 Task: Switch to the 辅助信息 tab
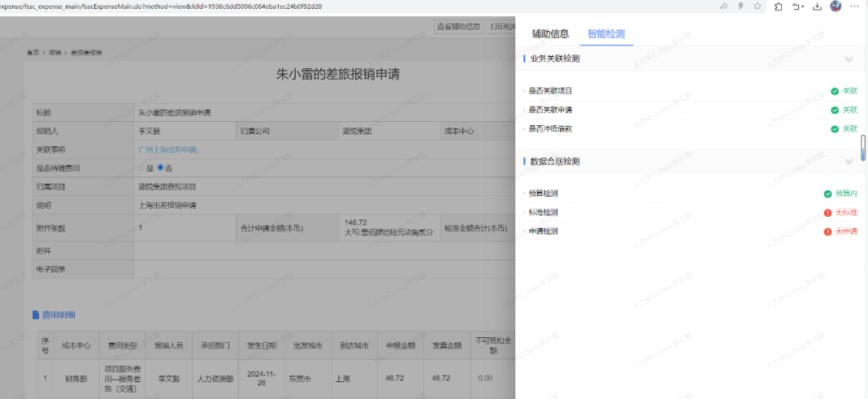551,34
